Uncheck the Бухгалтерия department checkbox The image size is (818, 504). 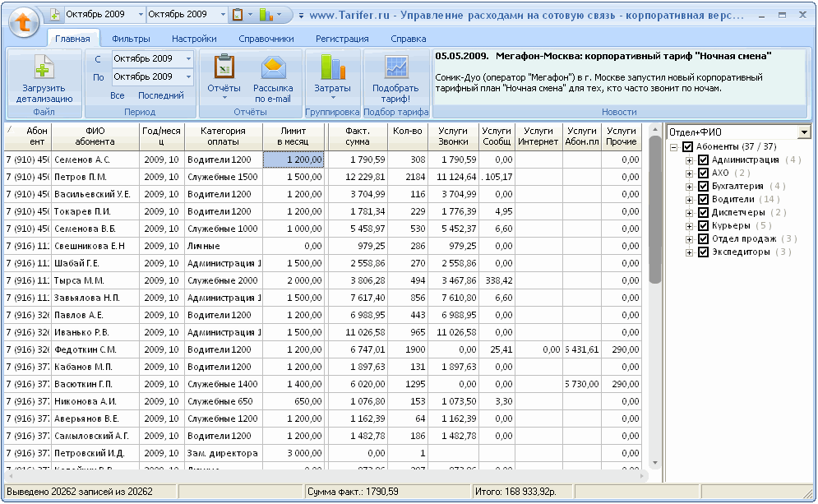703,187
